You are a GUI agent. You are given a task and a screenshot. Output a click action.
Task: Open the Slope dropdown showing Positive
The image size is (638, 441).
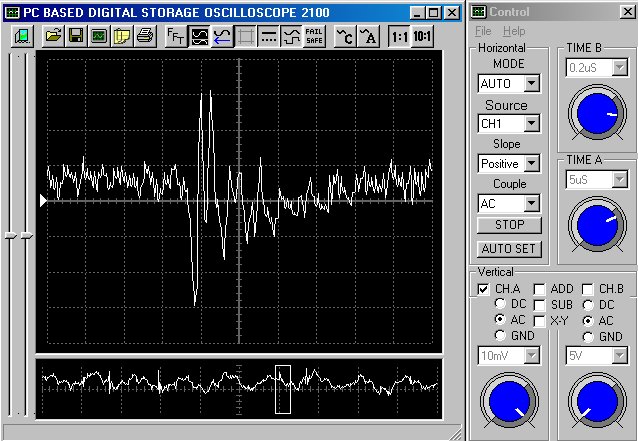(x=531, y=163)
